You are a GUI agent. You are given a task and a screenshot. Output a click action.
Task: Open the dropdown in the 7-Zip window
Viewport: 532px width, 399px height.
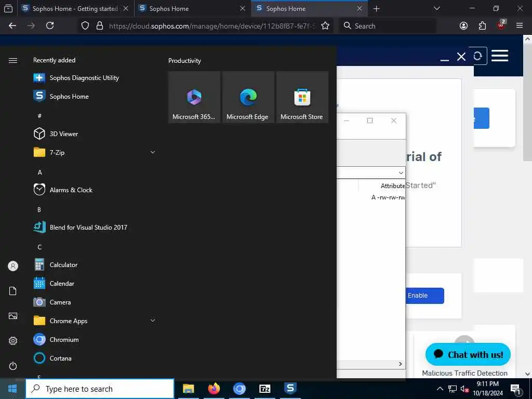[401, 172]
